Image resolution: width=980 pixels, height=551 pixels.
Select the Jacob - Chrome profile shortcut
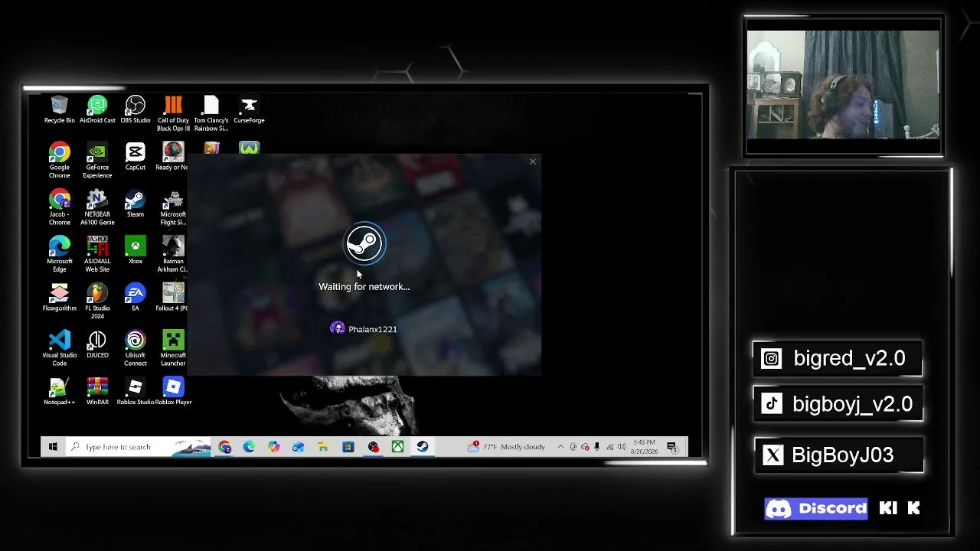point(59,207)
